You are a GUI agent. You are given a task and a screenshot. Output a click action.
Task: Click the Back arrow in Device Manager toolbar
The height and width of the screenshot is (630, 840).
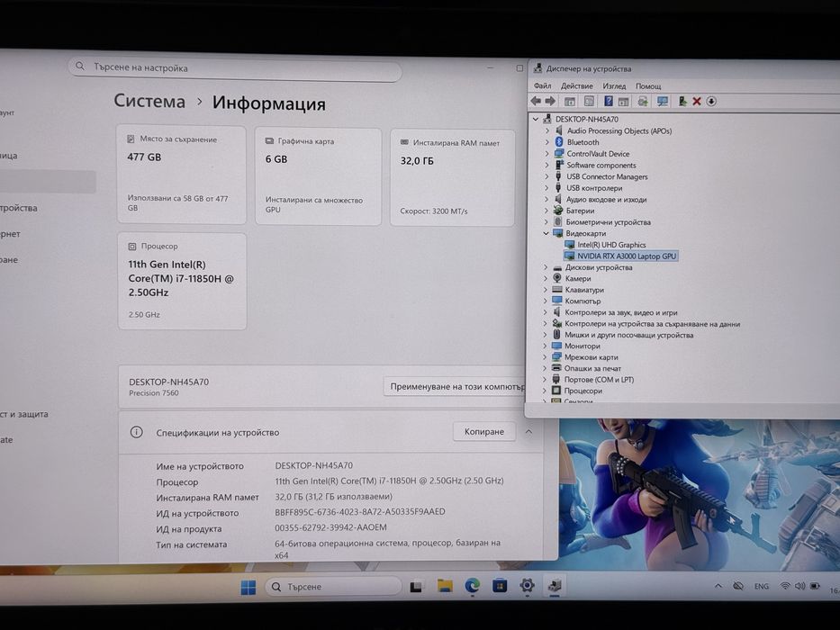[x=536, y=101]
